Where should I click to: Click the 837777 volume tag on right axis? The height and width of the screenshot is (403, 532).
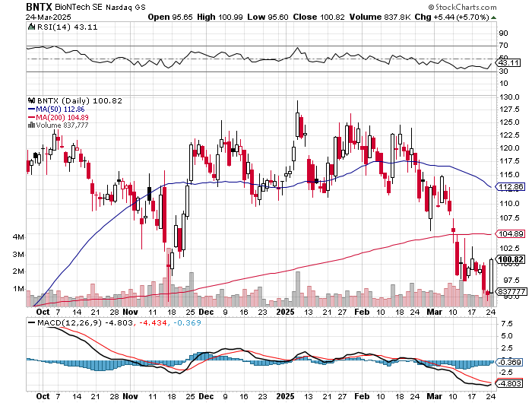pyautogui.click(x=512, y=292)
